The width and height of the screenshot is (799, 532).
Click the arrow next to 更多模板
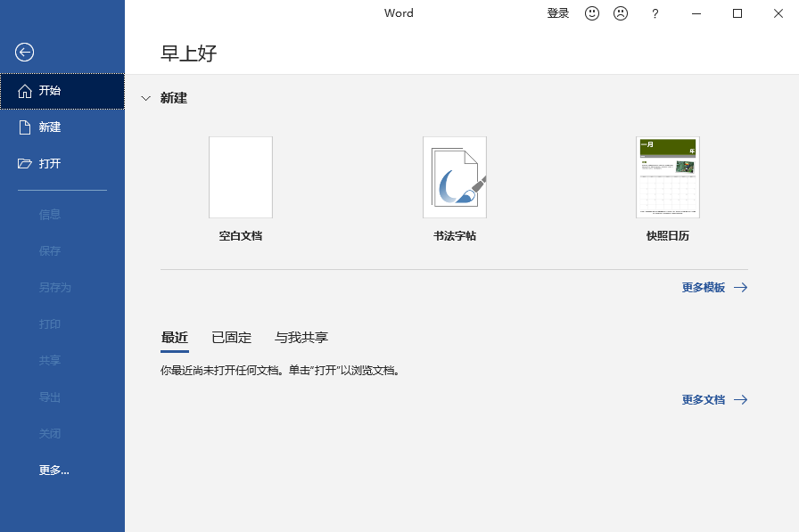point(741,288)
